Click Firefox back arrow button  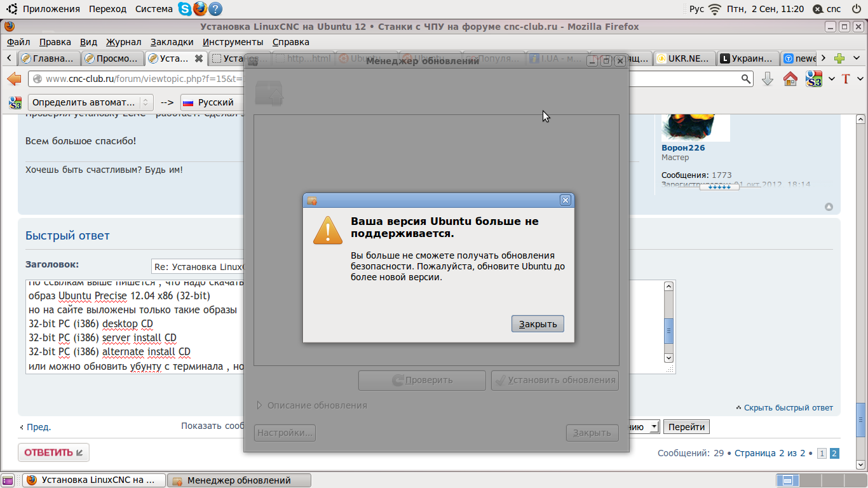(x=14, y=79)
